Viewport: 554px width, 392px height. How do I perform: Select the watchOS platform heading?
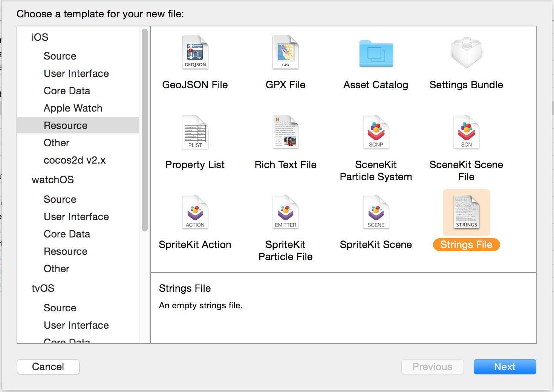point(53,180)
